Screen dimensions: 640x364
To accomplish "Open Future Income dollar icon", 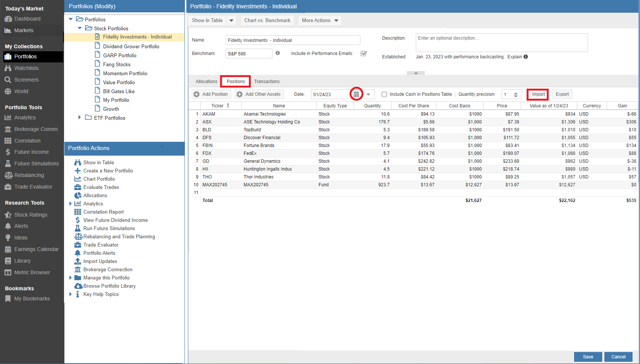I will 8,152.
